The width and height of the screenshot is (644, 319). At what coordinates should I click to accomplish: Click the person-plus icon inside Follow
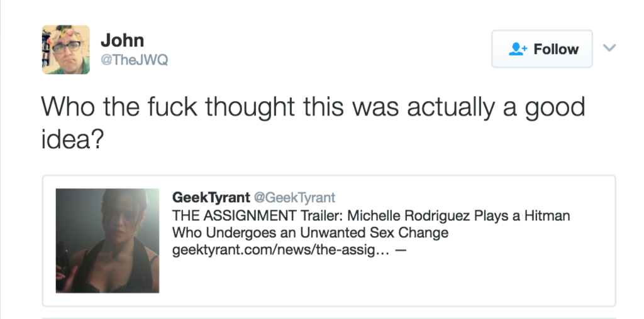(x=518, y=49)
